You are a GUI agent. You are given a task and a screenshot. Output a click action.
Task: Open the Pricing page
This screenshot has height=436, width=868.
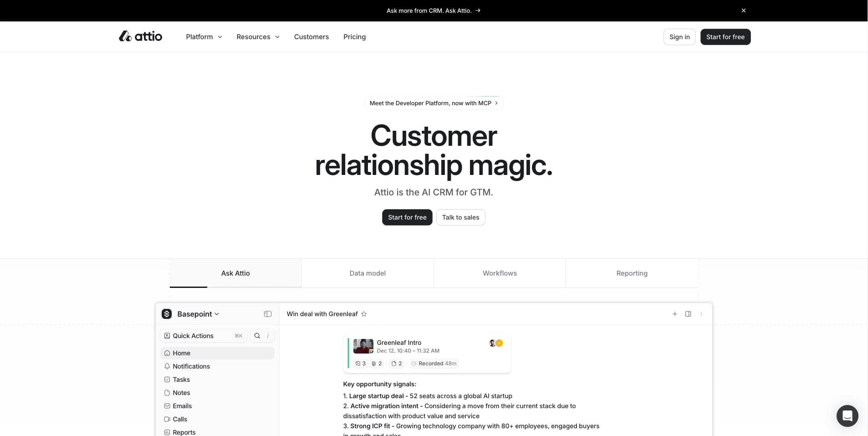tap(354, 37)
